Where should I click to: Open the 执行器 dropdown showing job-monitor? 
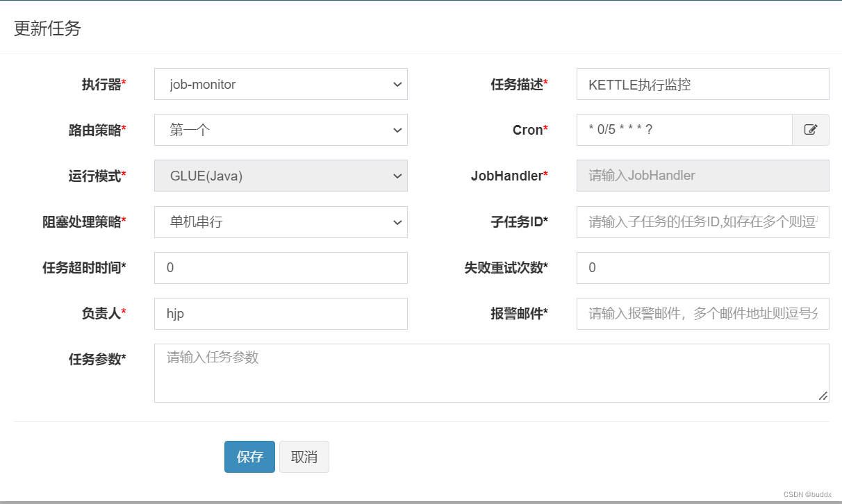click(281, 84)
